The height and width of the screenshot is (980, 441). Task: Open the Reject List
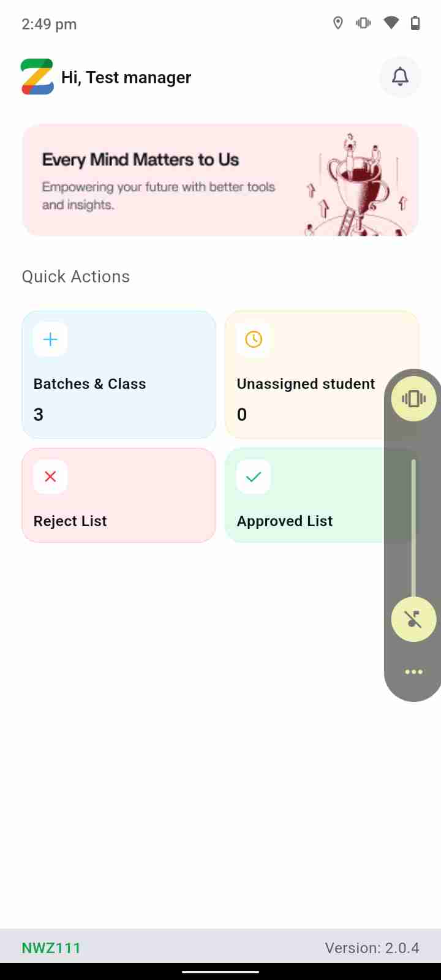point(119,508)
